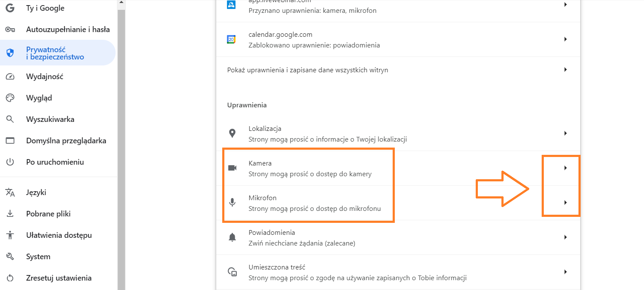Click the key icon for Autouzupełnianie i hasła

click(x=10, y=30)
